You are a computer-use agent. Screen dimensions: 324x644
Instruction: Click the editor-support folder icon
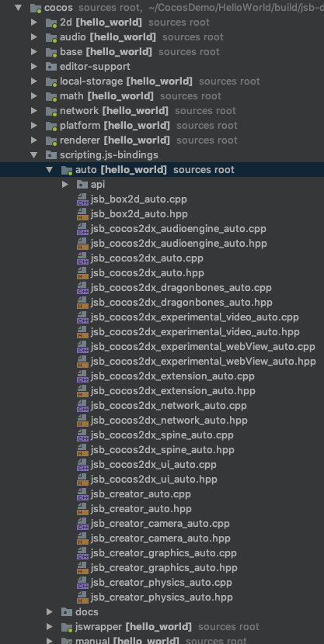[x=51, y=67]
